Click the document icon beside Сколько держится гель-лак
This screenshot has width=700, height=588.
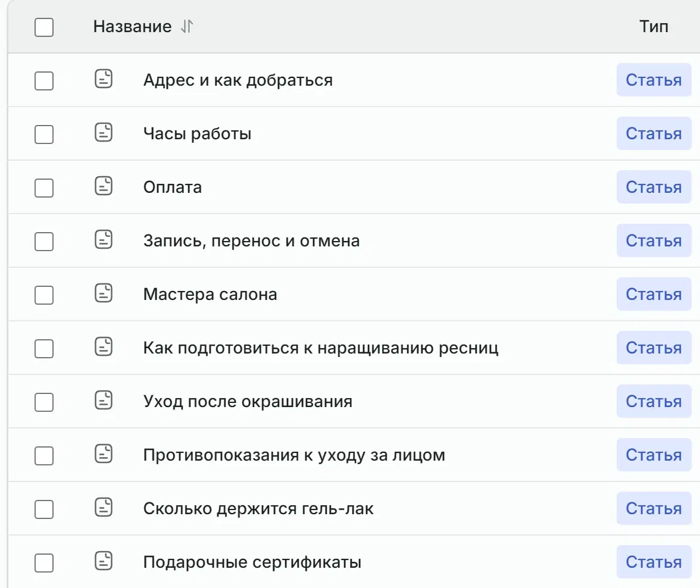104,508
